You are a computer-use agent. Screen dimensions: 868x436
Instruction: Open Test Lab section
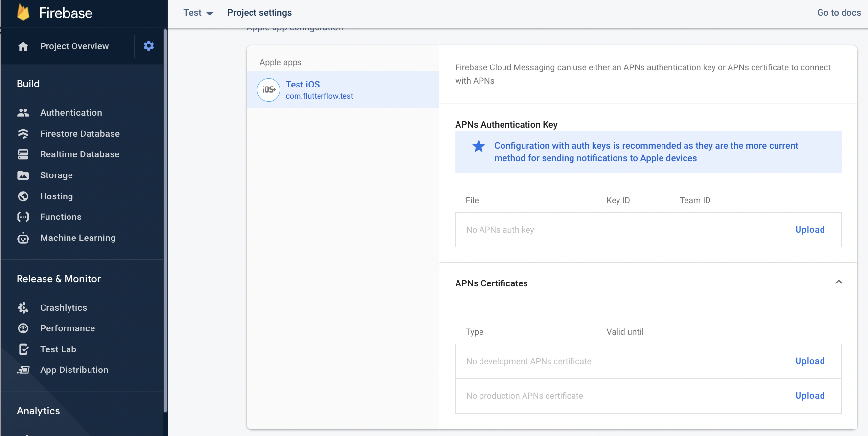pos(58,349)
